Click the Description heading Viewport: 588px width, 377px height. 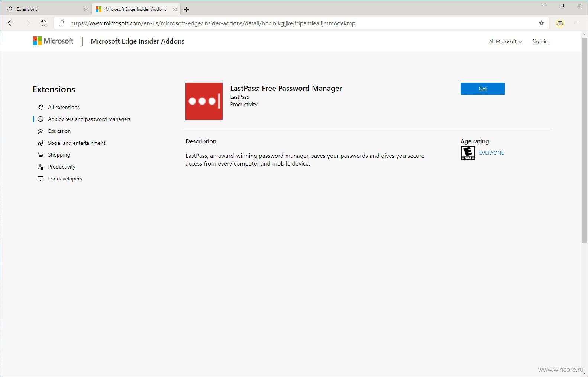coord(201,141)
